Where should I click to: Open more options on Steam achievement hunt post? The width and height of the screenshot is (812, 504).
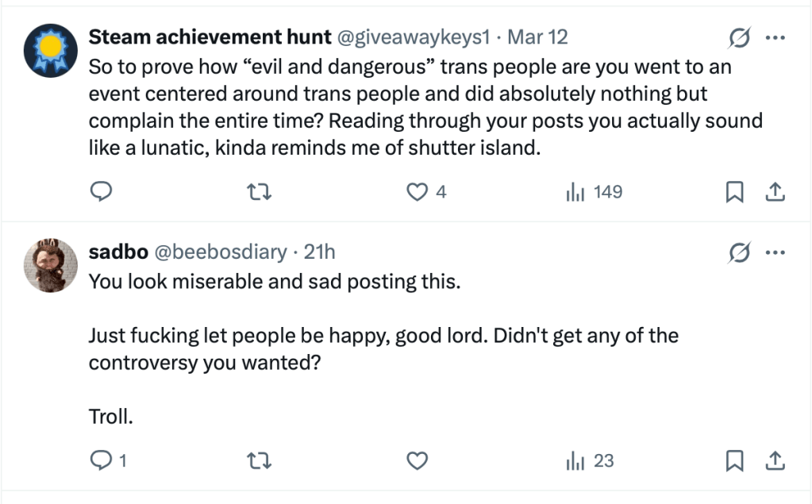775,37
